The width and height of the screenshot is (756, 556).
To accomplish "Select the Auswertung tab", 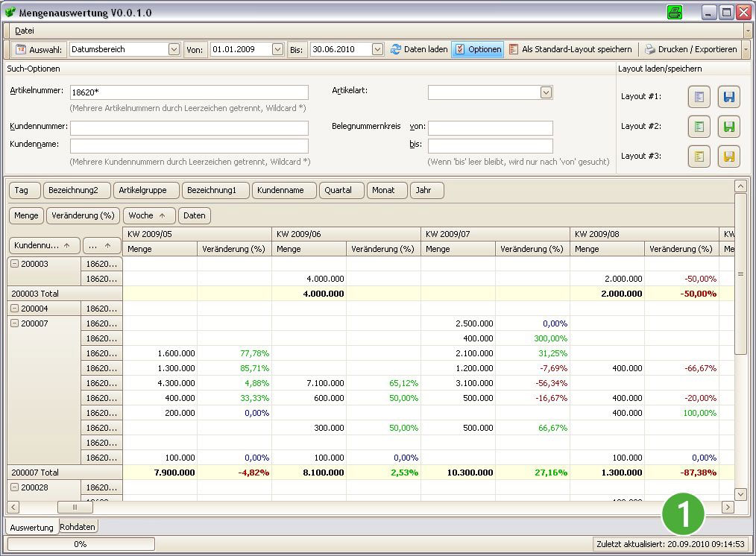I will tap(32, 527).
